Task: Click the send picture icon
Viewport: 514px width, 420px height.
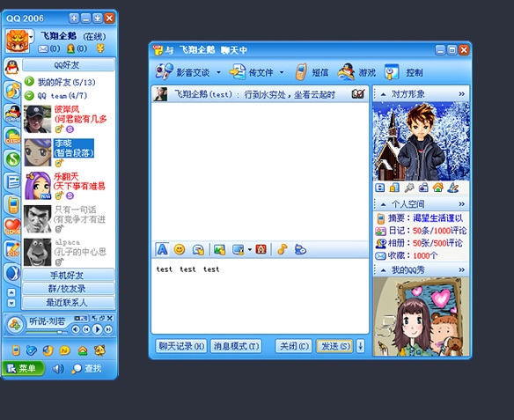Action: [x=219, y=249]
